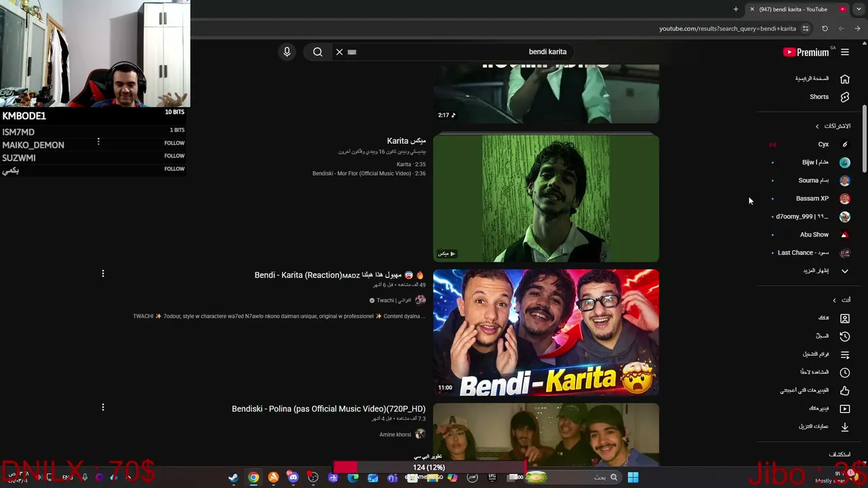The image size is (868, 488).
Task: Start voice search with the microphone
Action: [287, 52]
